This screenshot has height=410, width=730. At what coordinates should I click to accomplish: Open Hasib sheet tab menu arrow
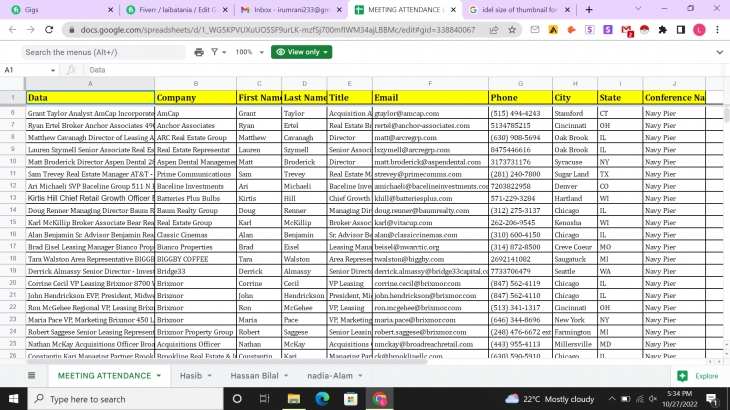click(210, 376)
